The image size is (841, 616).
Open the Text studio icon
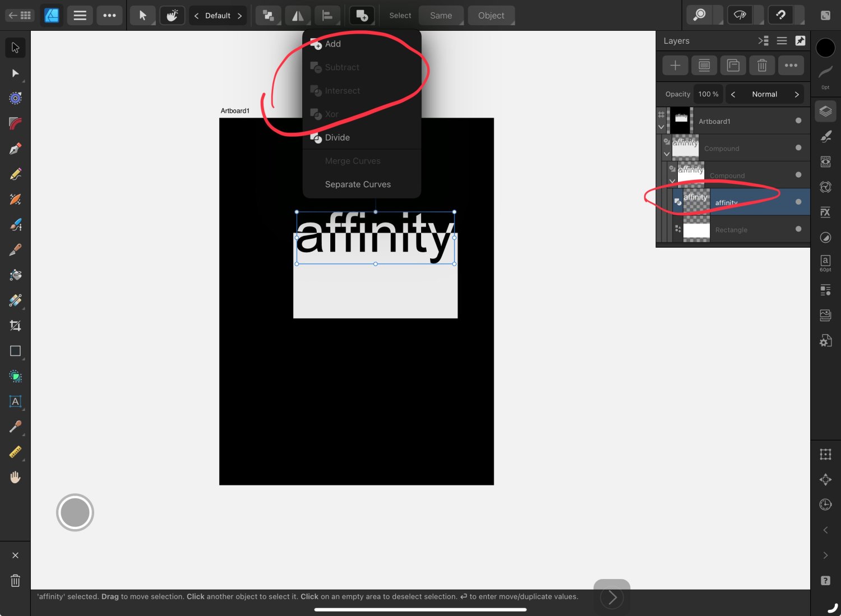click(x=825, y=262)
